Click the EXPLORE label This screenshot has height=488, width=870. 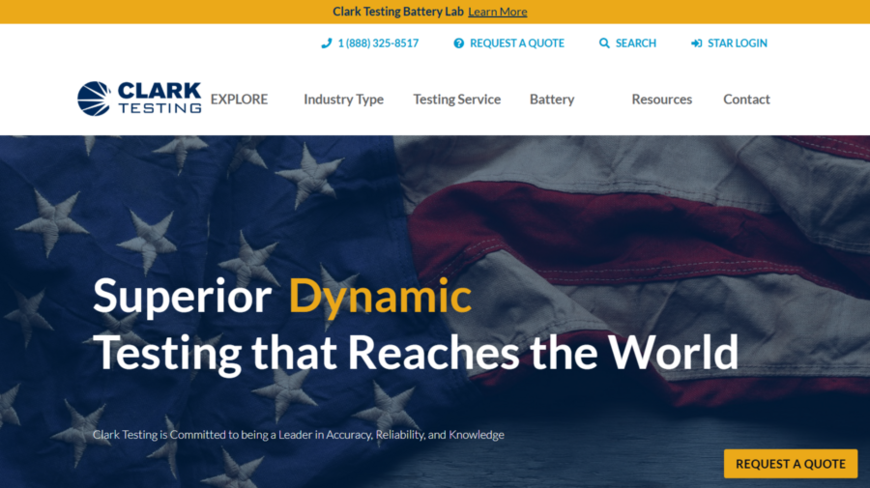[239, 99]
